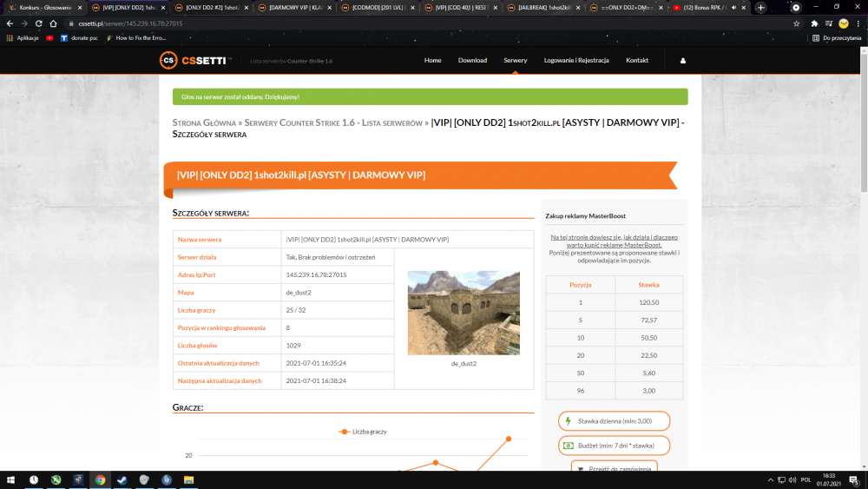Reload the page with the refresh icon
The width and height of the screenshot is (868, 489).
[39, 23]
